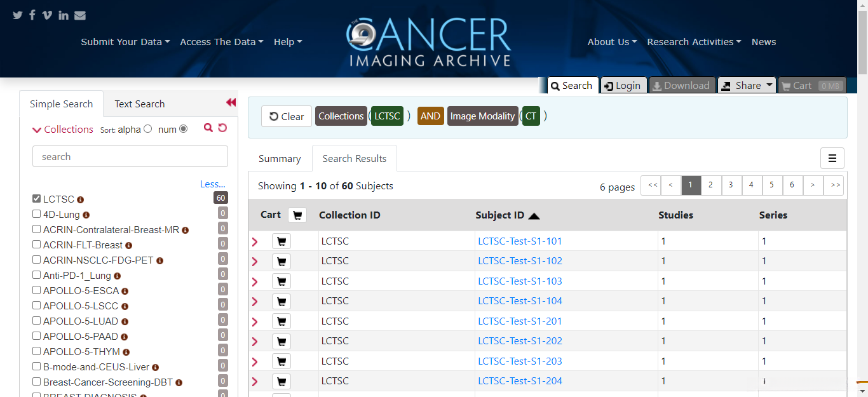Click the Collections magnifier search icon
Image resolution: width=868 pixels, height=397 pixels.
208,128
